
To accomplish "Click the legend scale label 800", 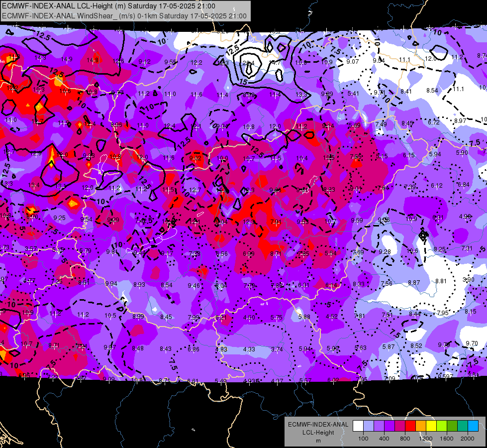I will point(405,439).
